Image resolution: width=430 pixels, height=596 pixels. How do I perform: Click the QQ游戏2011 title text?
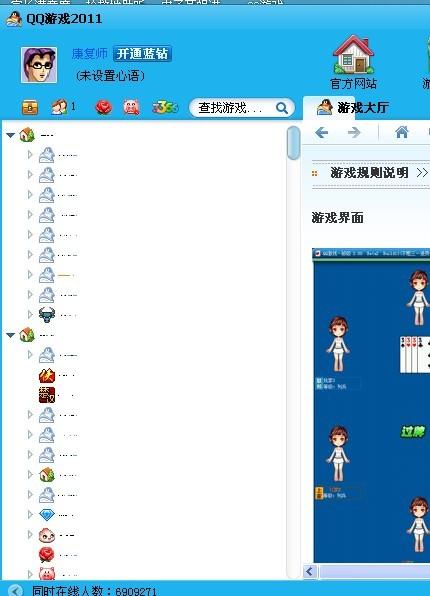(64, 19)
